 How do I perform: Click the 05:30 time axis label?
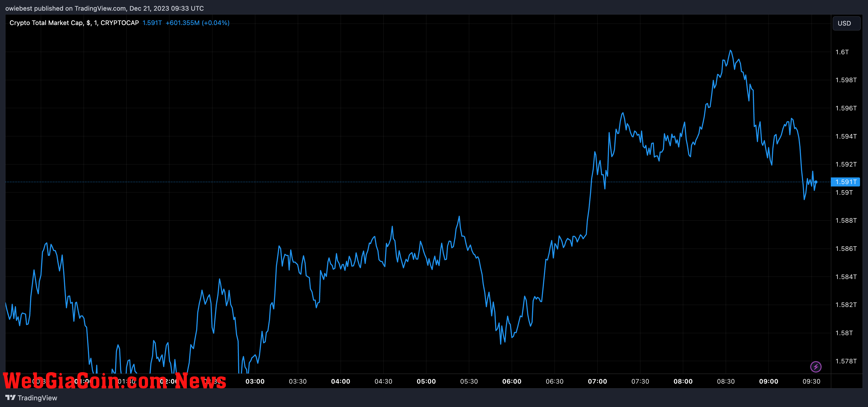pyautogui.click(x=469, y=381)
